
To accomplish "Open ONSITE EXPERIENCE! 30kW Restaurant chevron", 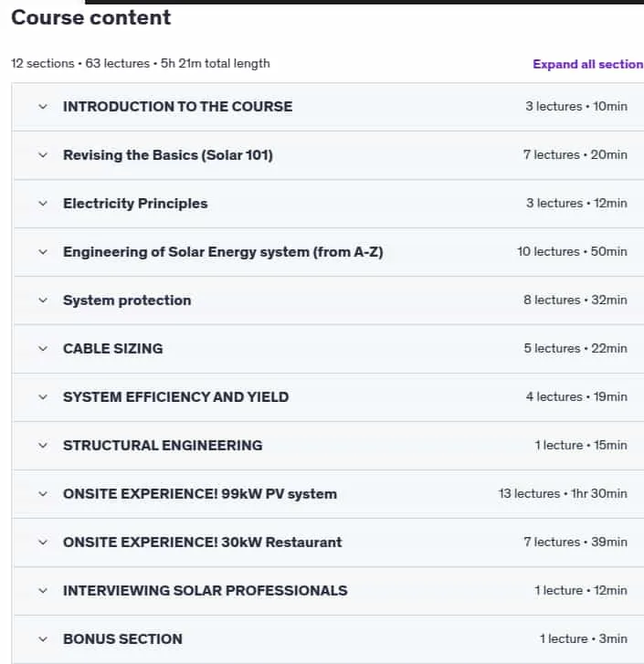I will point(43,543).
